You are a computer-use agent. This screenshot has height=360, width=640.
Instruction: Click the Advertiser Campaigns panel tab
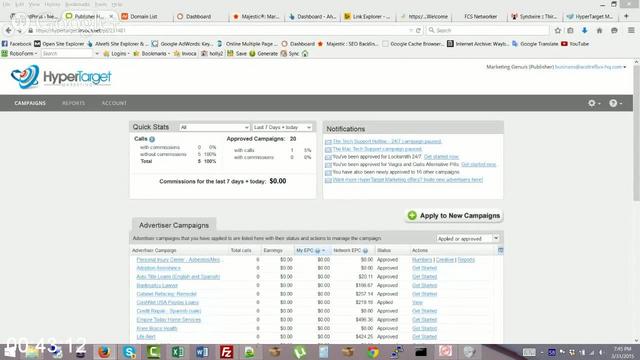[174, 225]
